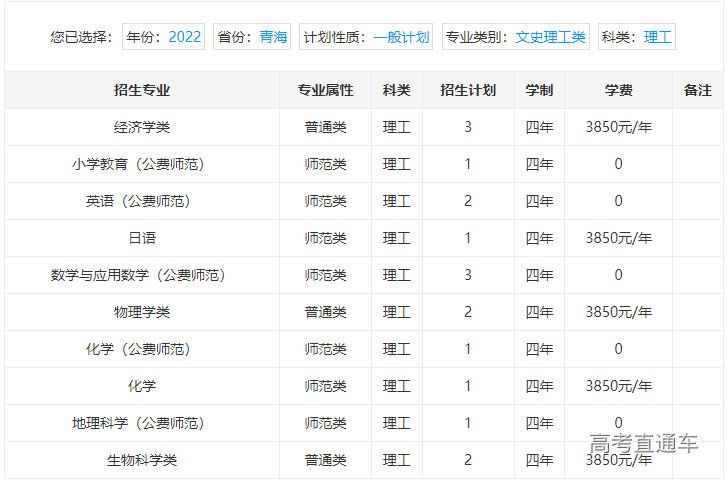Click the 科类 理工 filter tag
The width and height of the screenshot is (727, 483).
[637, 37]
